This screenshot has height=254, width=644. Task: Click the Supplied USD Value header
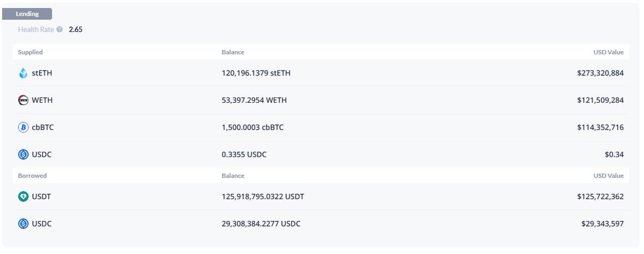(608, 52)
